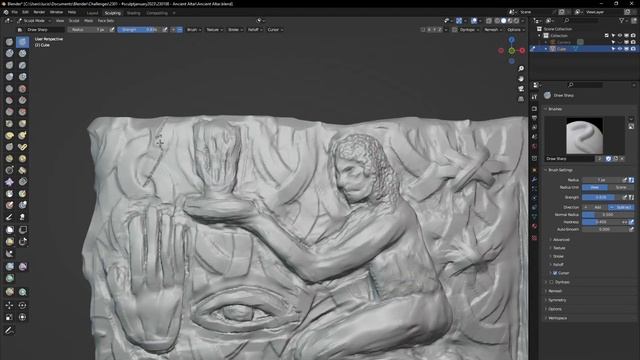Select the Move transform tool
Viewport: 640px width, 360px height.
click(9, 305)
